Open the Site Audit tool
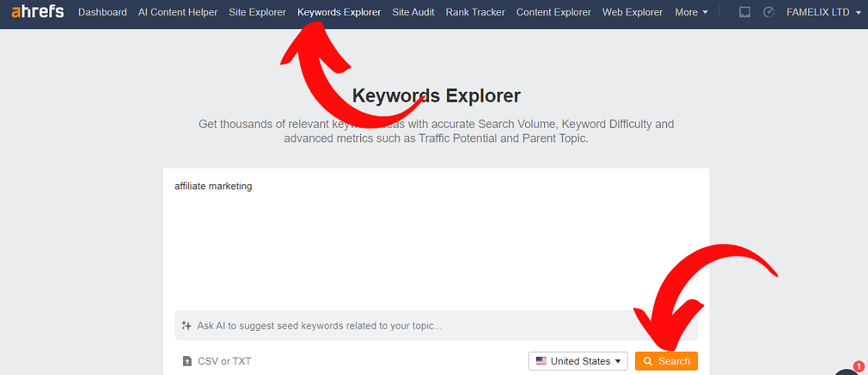Screen dimensions: 868x375 tap(414, 12)
